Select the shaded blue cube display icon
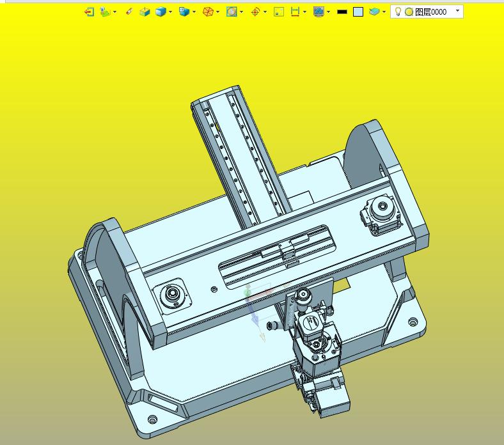504x445 pixels. point(161,12)
